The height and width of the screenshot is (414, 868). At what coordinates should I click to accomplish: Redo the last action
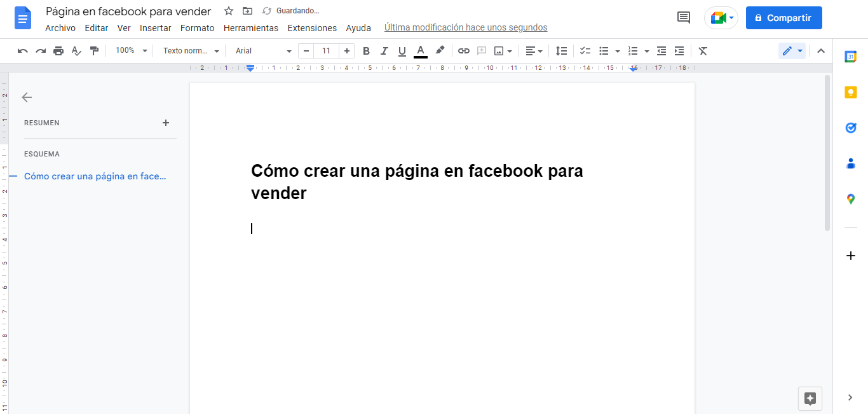[x=41, y=51]
